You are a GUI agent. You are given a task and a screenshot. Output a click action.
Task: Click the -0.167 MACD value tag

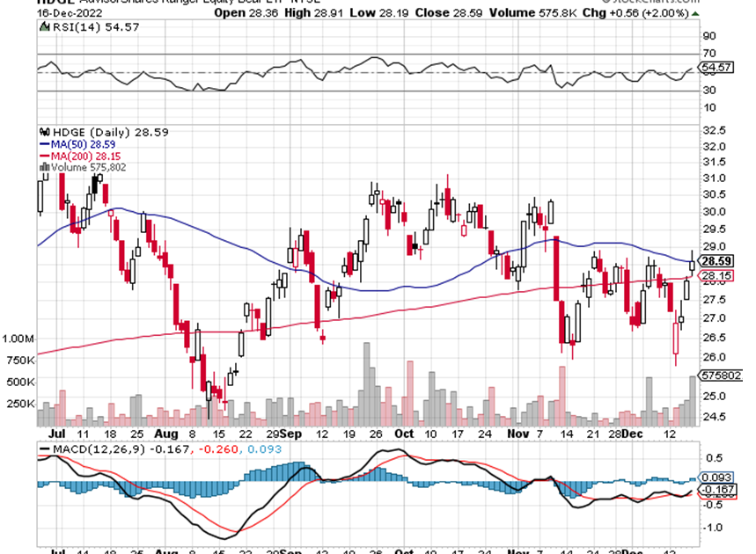[x=716, y=490]
